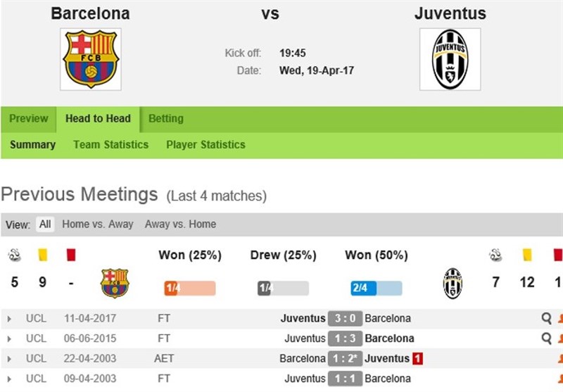Click Barcelona's yellow card icon
Screen dimensions: 563x392
[x=42, y=255]
